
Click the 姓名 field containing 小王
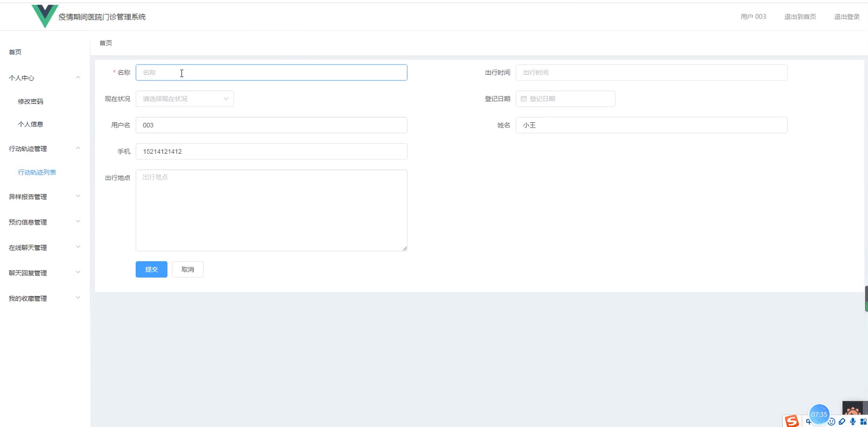(651, 125)
